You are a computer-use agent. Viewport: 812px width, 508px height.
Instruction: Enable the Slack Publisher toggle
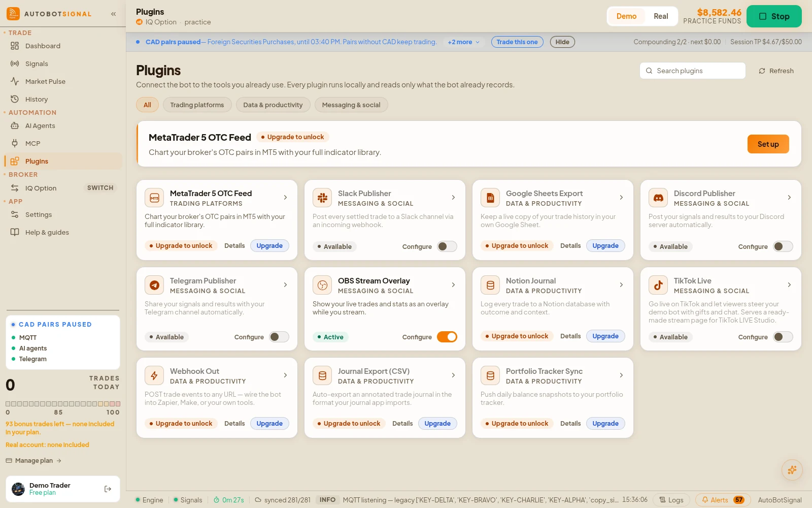pyautogui.click(x=447, y=246)
